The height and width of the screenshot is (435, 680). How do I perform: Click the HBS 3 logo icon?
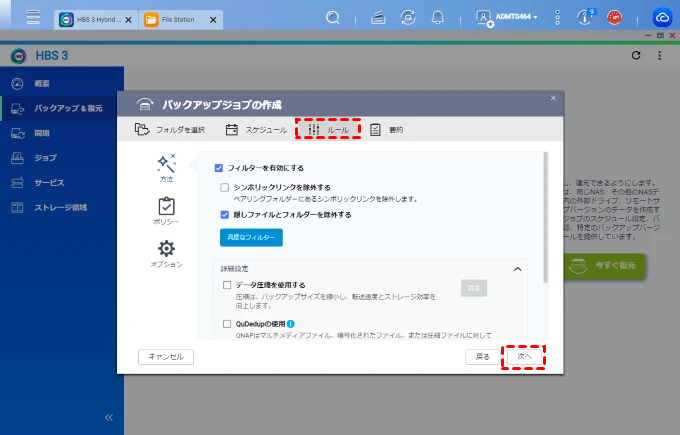tap(19, 56)
